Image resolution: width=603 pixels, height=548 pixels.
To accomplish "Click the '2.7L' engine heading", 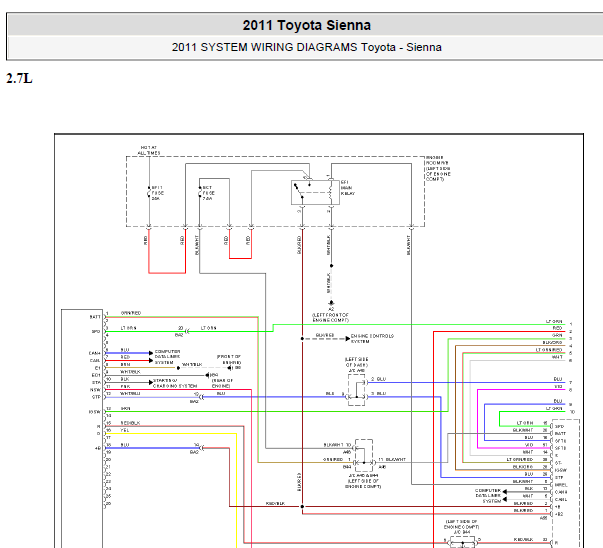I will coord(19,78).
